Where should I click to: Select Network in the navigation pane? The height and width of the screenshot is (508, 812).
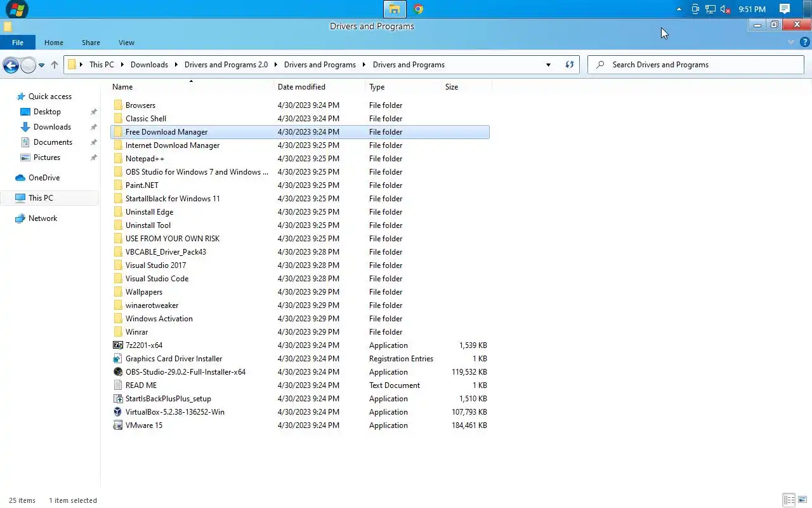coord(43,218)
